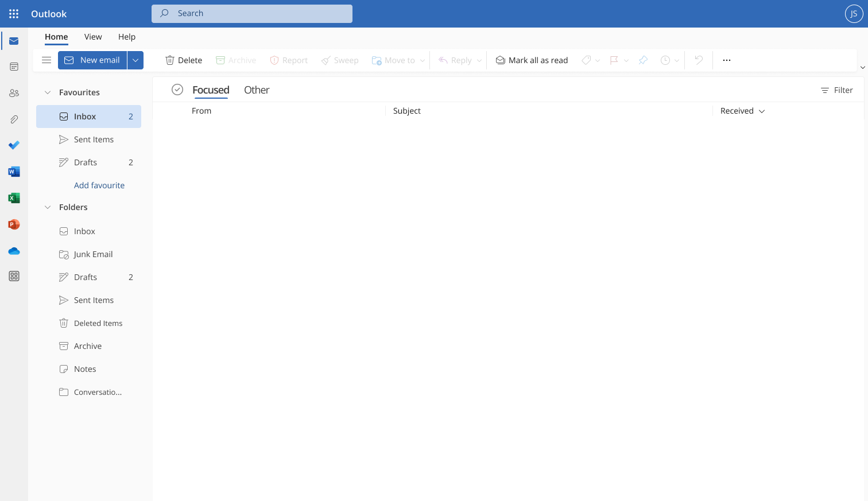Launch Word from the left rail
The height and width of the screenshot is (501, 868).
[x=14, y=172]
